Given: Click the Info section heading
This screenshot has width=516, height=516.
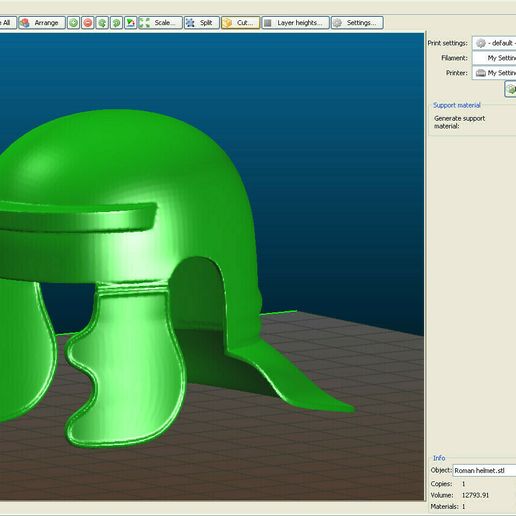Looking at the screenshot, I should [x=439, y=458].
